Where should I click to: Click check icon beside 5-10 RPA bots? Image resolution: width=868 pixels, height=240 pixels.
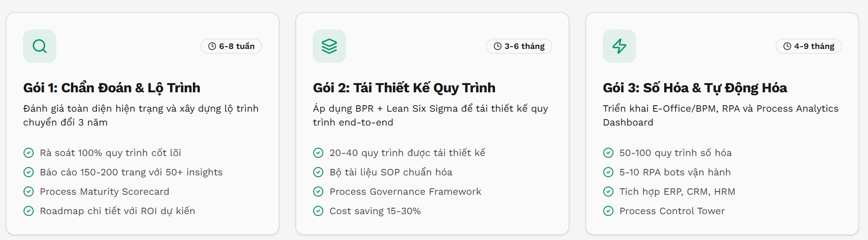(608, 172)
